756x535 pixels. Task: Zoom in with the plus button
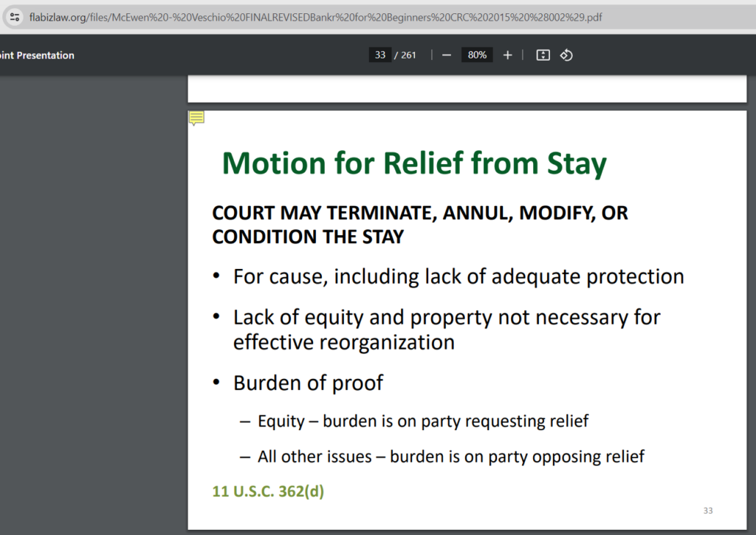pyautogui.click(x=507, y=55)
